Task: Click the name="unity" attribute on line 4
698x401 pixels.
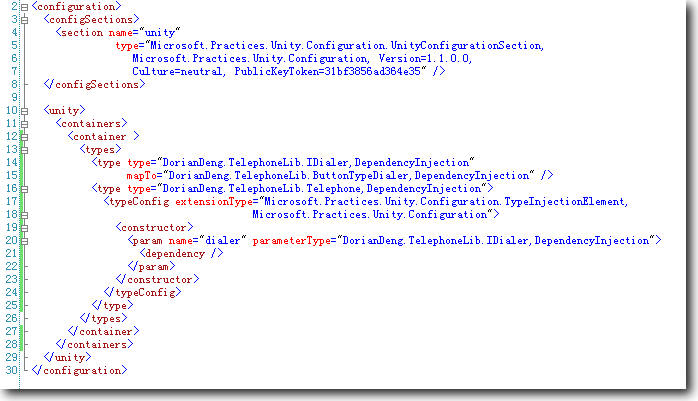Action: (144, 32)
